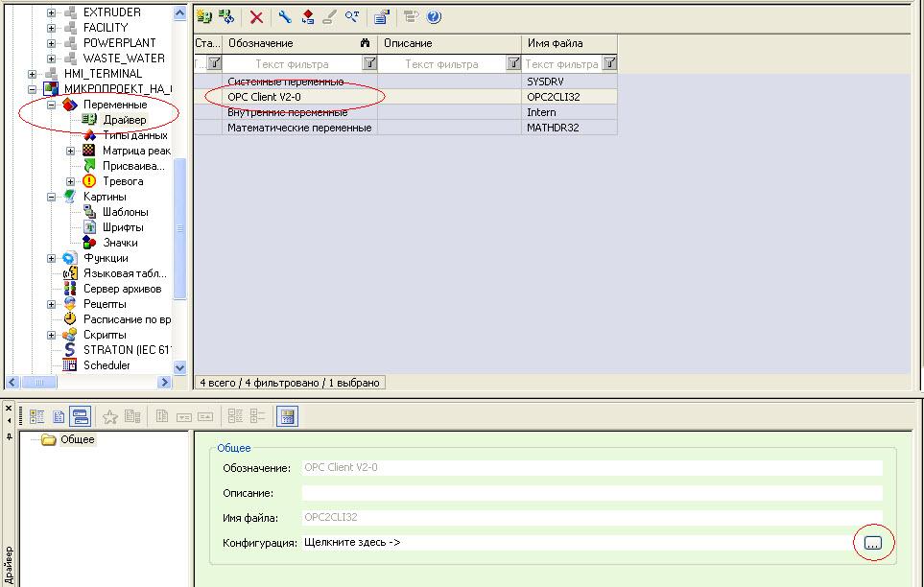
Task: Select the Общее folder in properties tree
Action: [77, 440]
